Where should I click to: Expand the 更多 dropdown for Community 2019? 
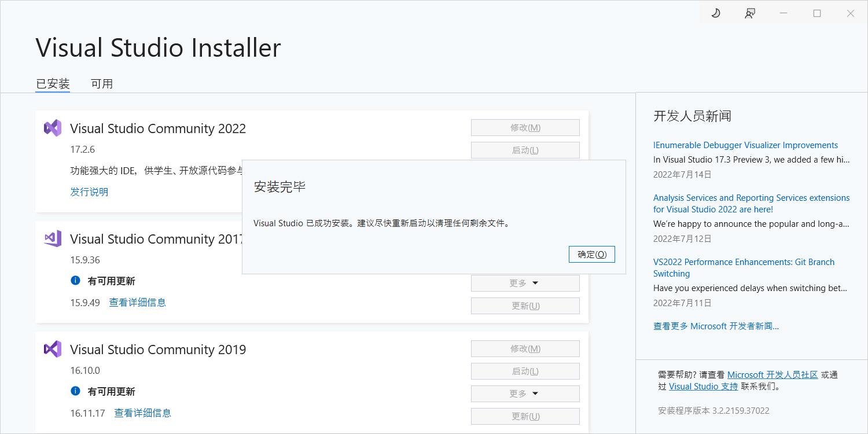point(525,393)
